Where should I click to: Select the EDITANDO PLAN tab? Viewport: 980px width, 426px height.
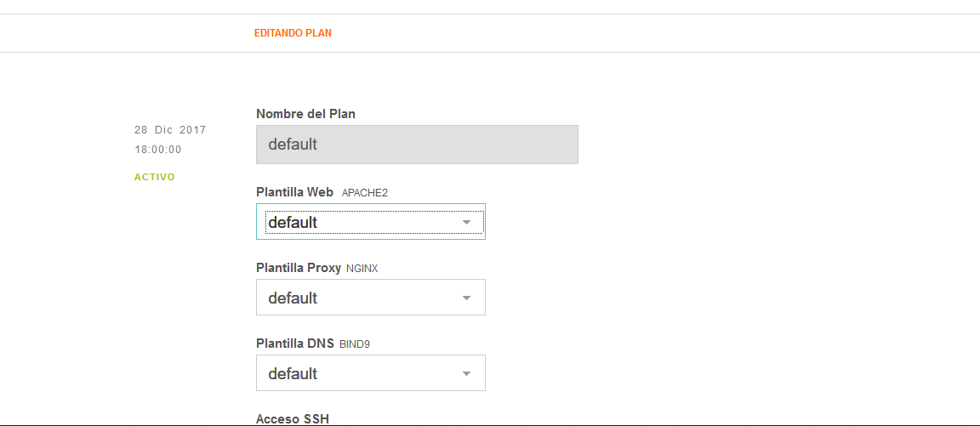(x=293, y=33)
